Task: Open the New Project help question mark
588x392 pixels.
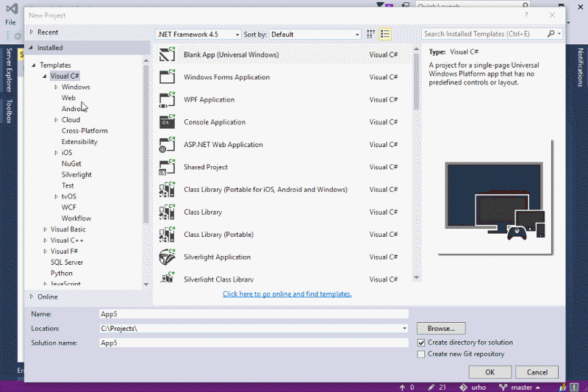Action: coord(526,15)
